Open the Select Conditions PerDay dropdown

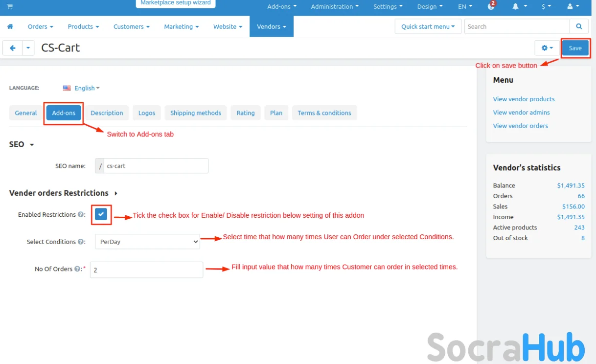(147, 242)
